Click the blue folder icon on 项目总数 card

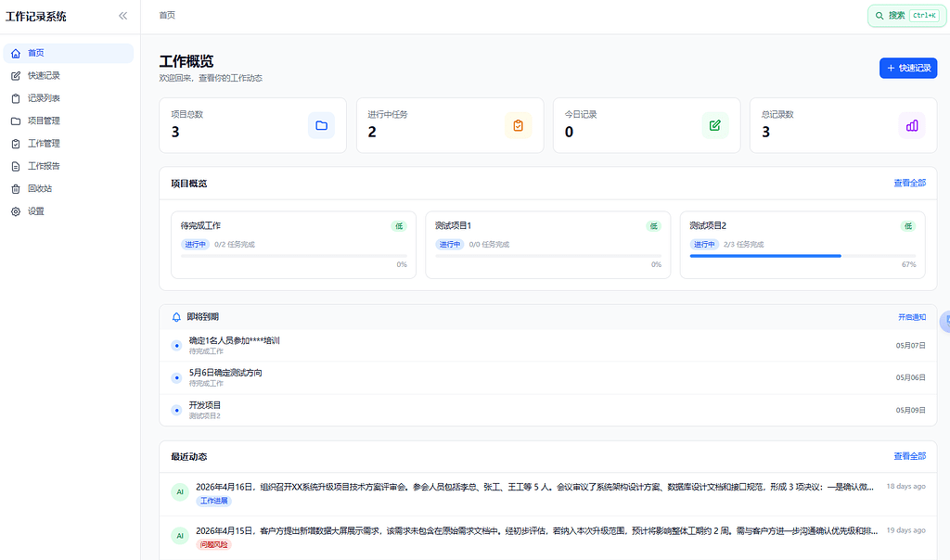click(321, 125)
